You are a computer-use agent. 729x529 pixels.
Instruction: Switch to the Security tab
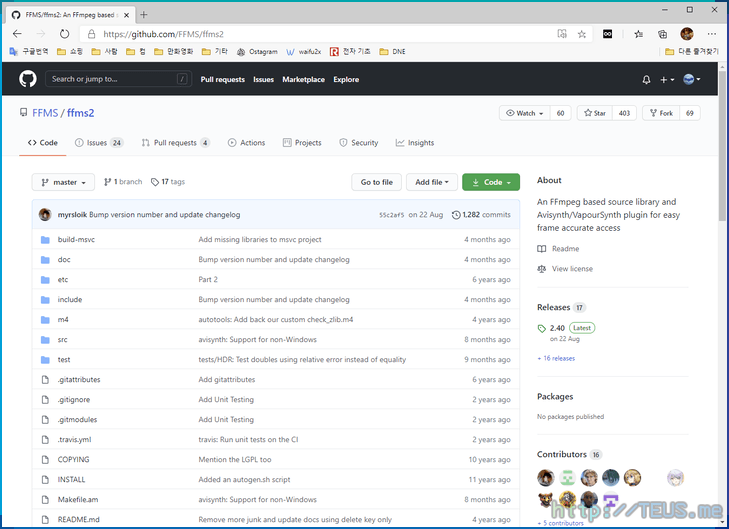(358, 143)
